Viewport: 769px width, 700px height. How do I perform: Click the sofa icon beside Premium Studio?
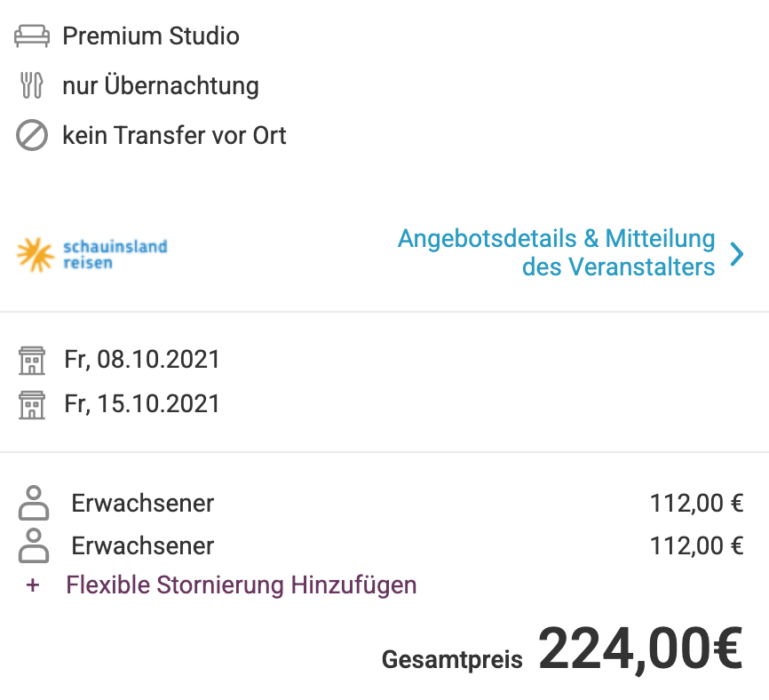[32, 36]
